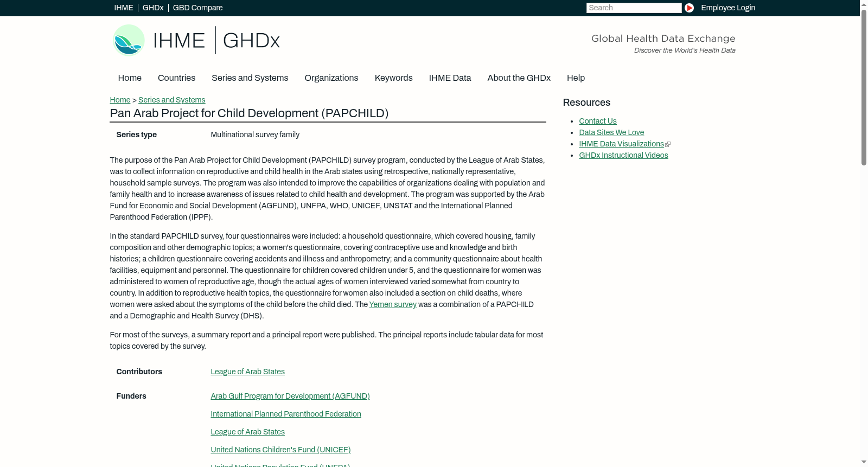Click the Funders label
Image resolution: width=868 pixels, height=467 pixels.
click(131, 396)
